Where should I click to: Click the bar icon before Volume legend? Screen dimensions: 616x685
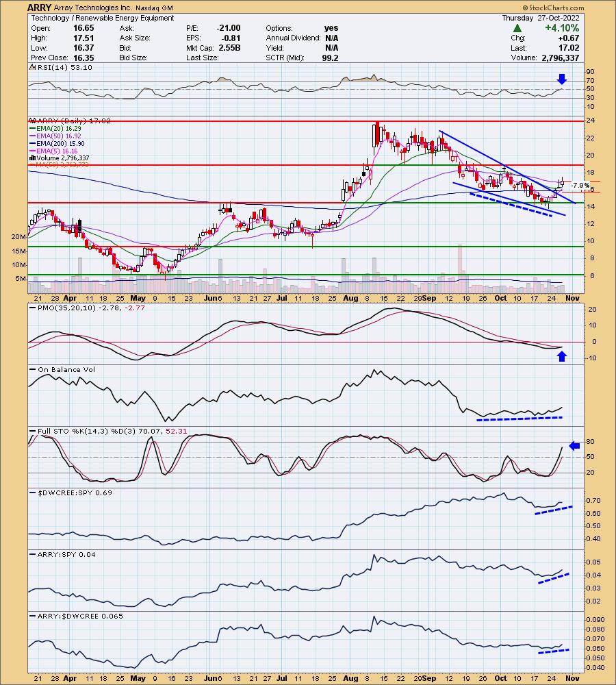click(33, 158)
